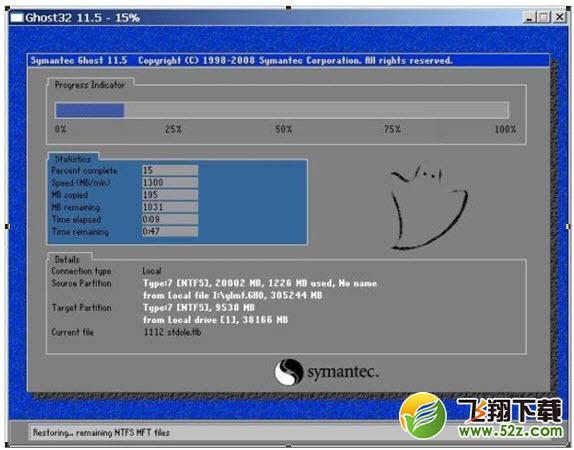Click the Symantec ghost mascot drawing
Viewport: 574px width, 450px height.
point(429,207)
